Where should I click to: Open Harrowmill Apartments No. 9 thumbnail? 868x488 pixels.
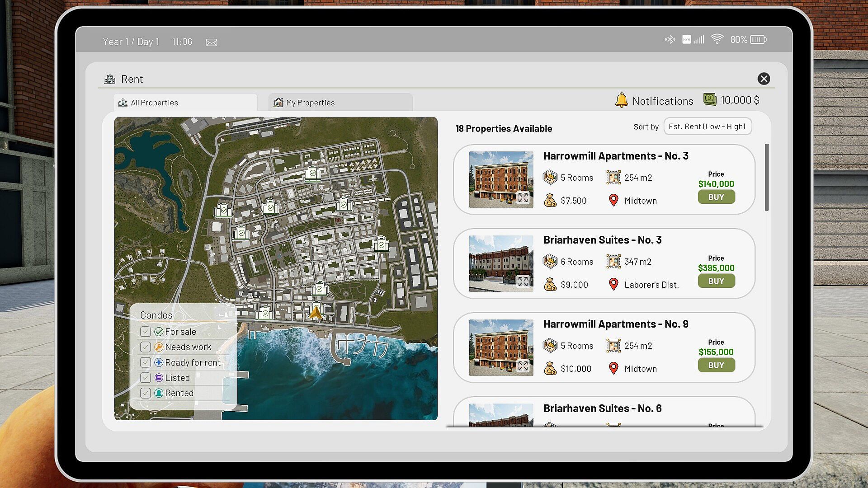[501, 347]
